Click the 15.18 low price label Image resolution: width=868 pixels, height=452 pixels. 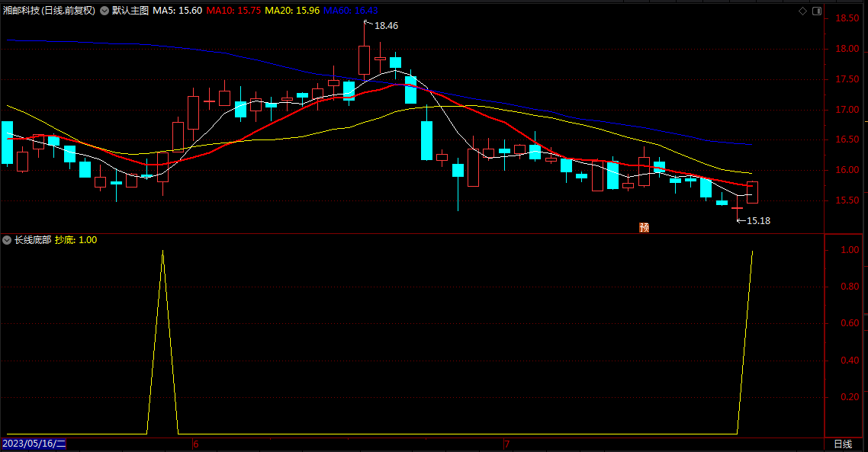(x=758, y=221)
